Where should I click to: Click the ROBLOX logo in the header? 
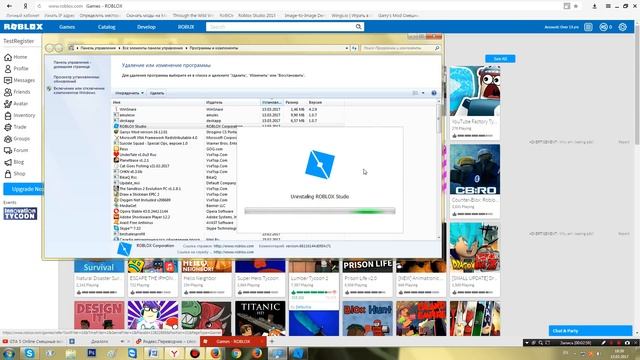click(x=23, y=27)
